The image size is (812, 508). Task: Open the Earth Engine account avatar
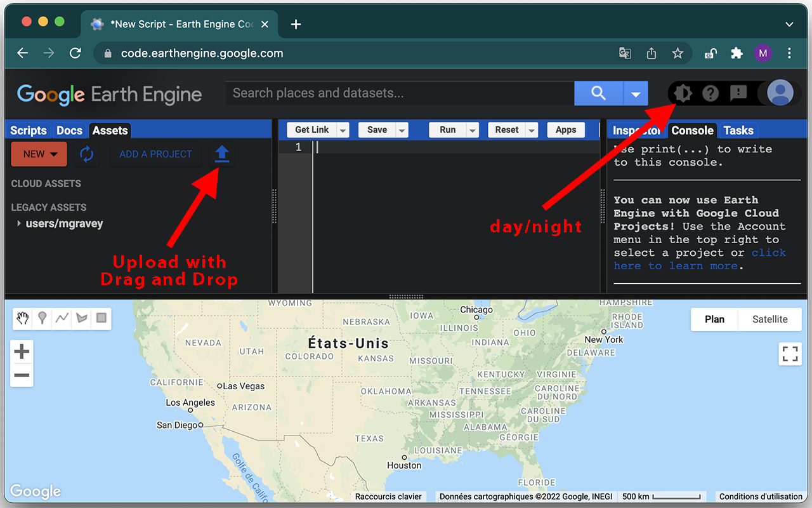[x=780, y=93]
